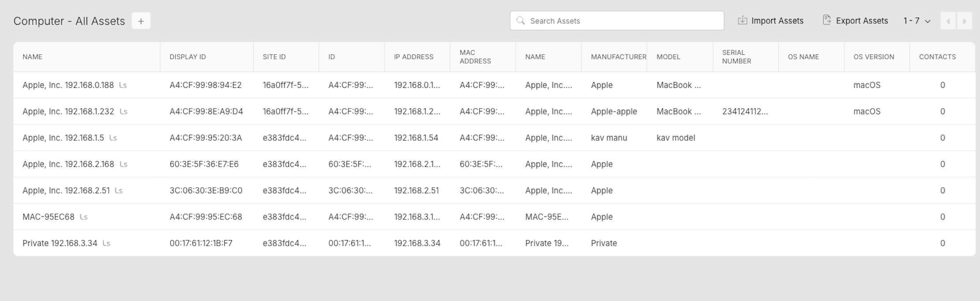Click the plus icon beside All Assets
Screen dimensions: 980x301
coord(141,21)
